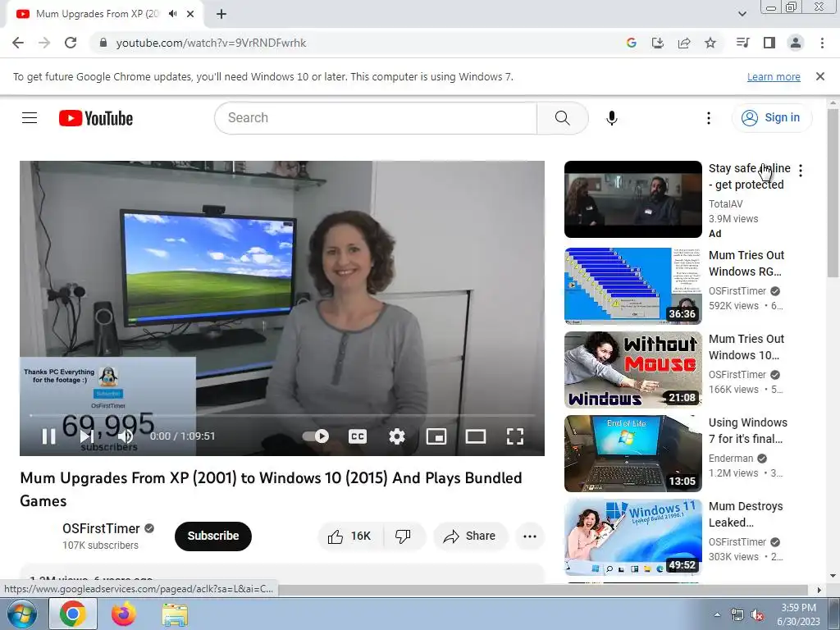Image resolution: width=840 pixels, height=630 pixels.
Task: Enable miniplayer mode
Action: pyautogui.click(x=436, y=436)
